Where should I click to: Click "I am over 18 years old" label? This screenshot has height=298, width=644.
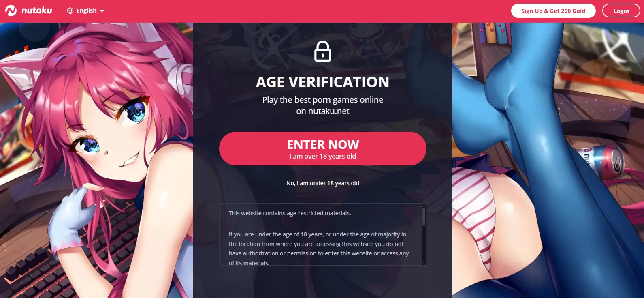[x=323, y=157]
